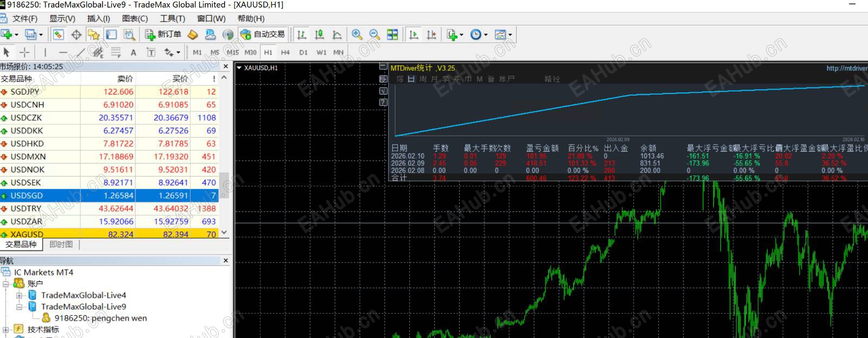This screenshot has height=338, width=868.
Task: Open a new chart window
Action: 6,34
